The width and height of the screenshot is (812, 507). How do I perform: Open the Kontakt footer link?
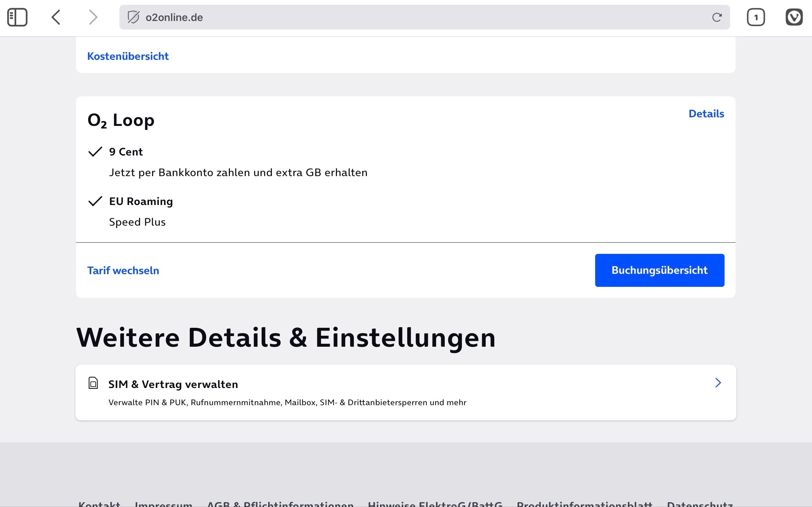coord(99,504)
